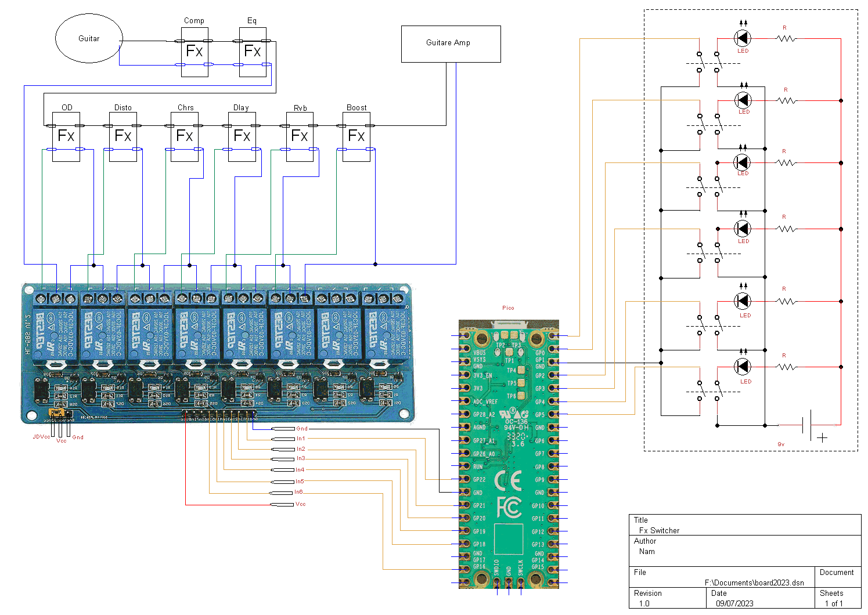Click the author name Nam
The height and width of the screenshot is (615, 868).
(x=647, y=551)
